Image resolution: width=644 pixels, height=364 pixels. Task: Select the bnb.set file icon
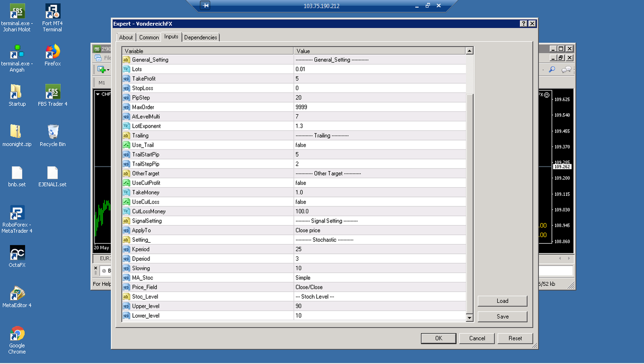pyautogui.click(x=17, y=176)
